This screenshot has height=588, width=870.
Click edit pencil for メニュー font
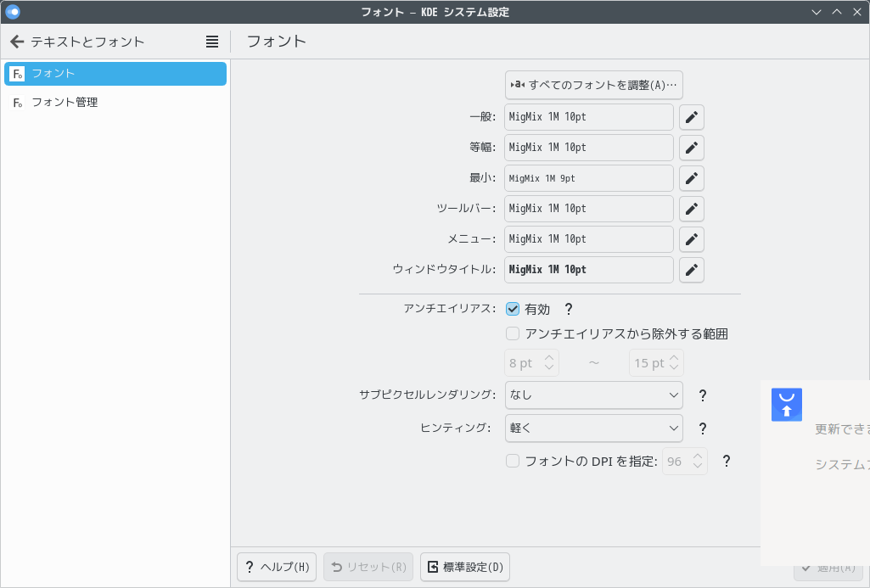tap(692, 239)
